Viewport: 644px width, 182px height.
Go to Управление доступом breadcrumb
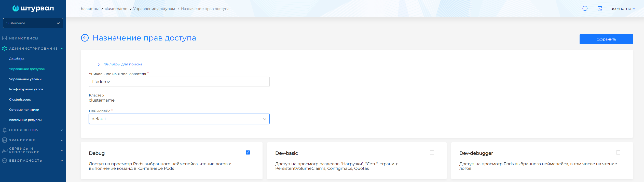click(154, 9)
